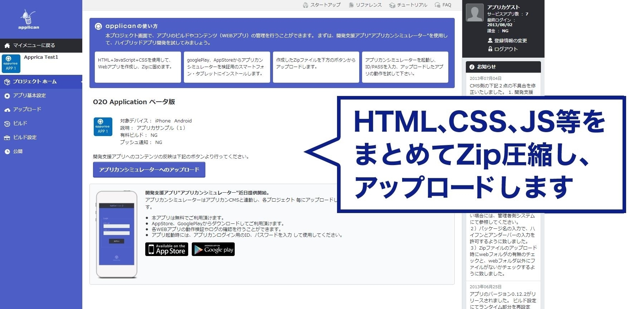Viewport: 644px width, 309px height.
Task: Click news date 2013年06月25日
Action: pos(486,287)
